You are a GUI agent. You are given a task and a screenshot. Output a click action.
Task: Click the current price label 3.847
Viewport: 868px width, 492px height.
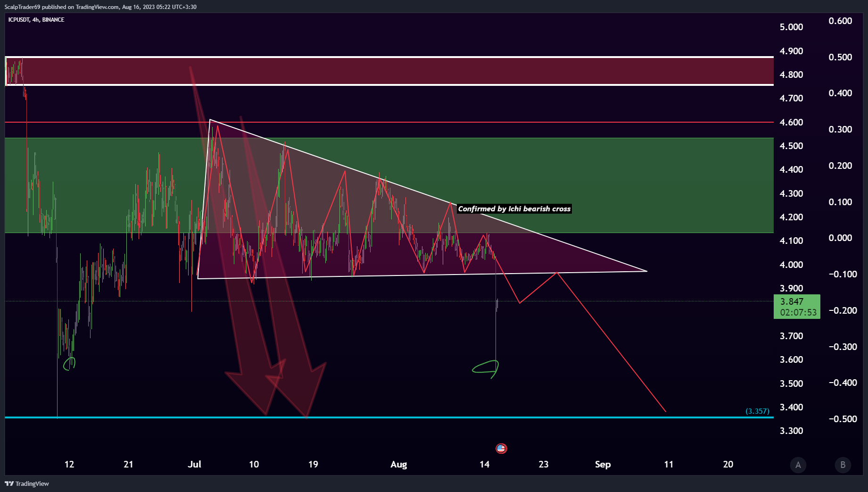click(792, 301)
